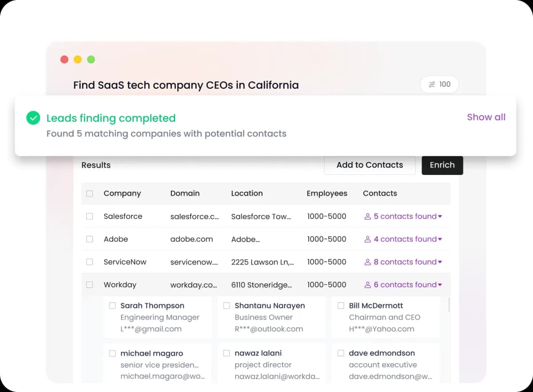Click the green success checkmark icon
Viewport: 533px width, 392px height.
tap(33, 118)
